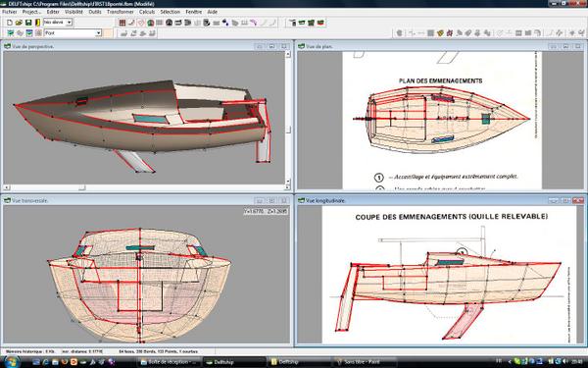Click the yellow checkered toolbar icon at right
Image resolution: width=588 pixels, height=368 pixels.
(440, 33)
